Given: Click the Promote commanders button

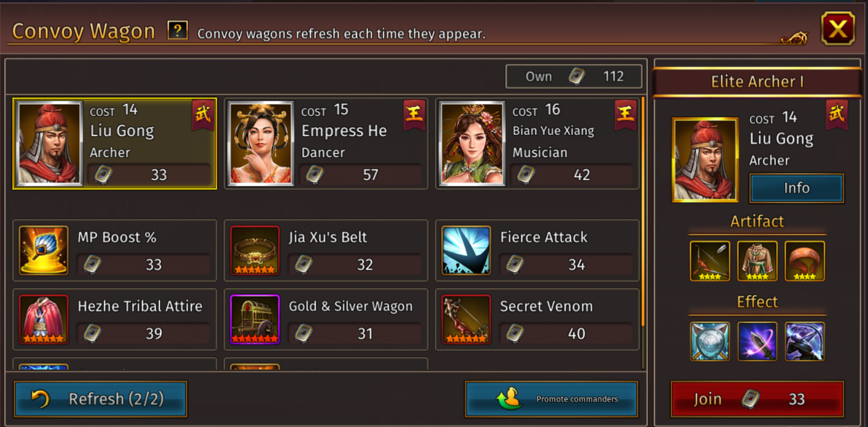Looking at the screenshot, I should [x=552, y=399].
